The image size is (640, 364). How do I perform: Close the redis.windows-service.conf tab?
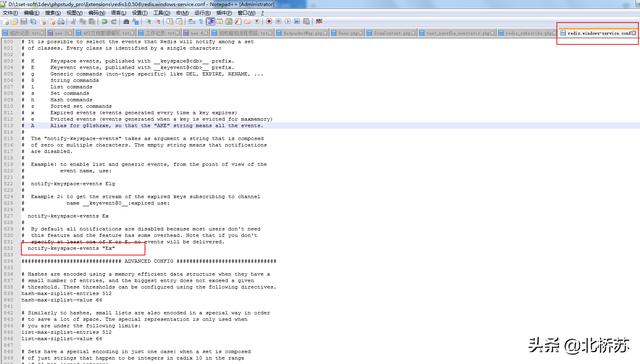click(x=634, y=33)
